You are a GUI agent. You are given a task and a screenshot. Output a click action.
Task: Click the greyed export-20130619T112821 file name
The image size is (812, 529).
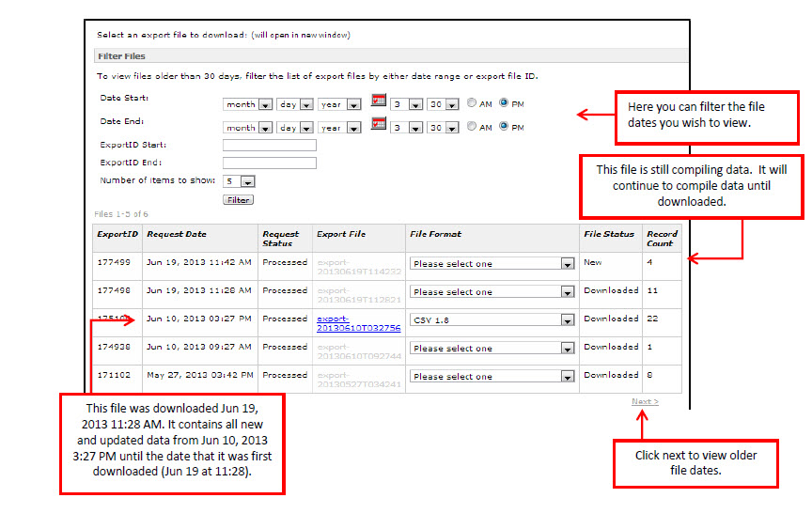(x=359, y=295)
